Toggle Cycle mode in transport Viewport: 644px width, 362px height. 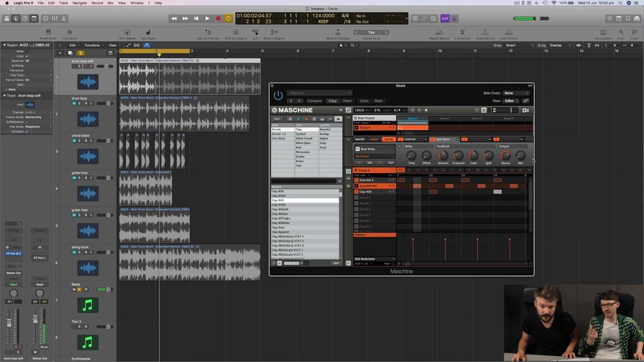point(229,19)
